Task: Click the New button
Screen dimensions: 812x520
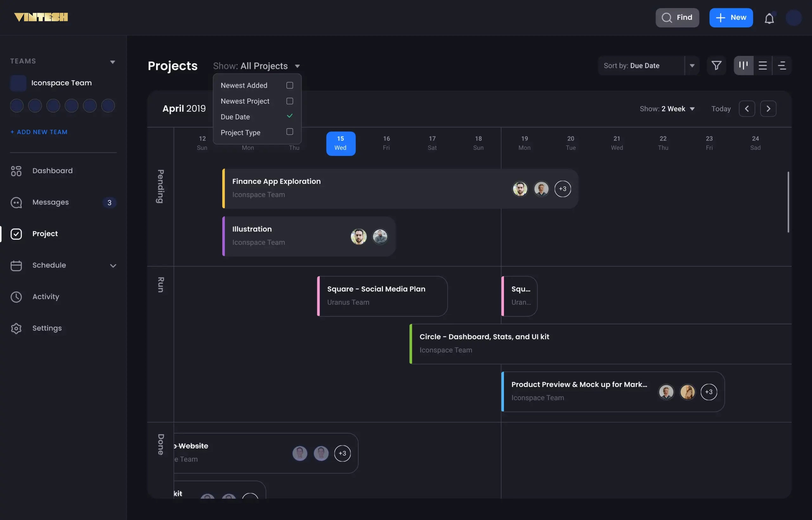Action: coord(731,17)
